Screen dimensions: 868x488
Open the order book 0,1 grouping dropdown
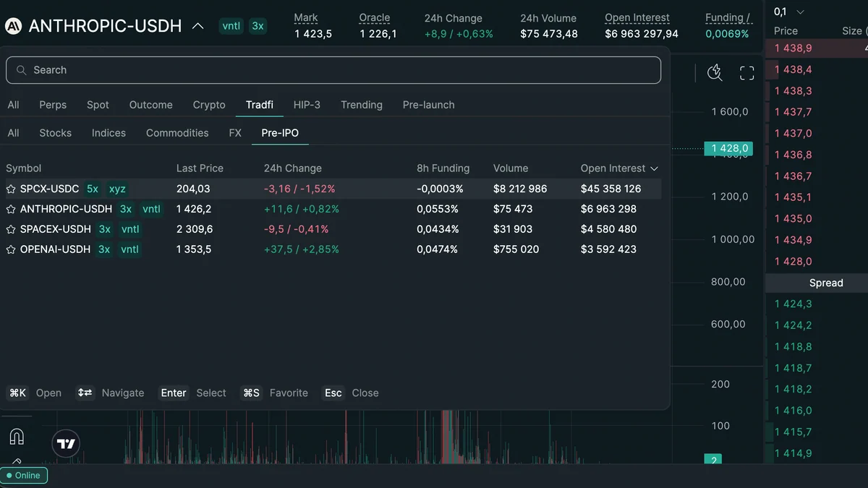click(788, 12)
